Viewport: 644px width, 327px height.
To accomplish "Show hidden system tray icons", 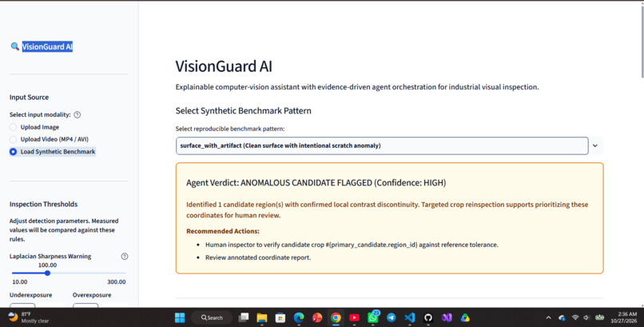I will point(548,317).
